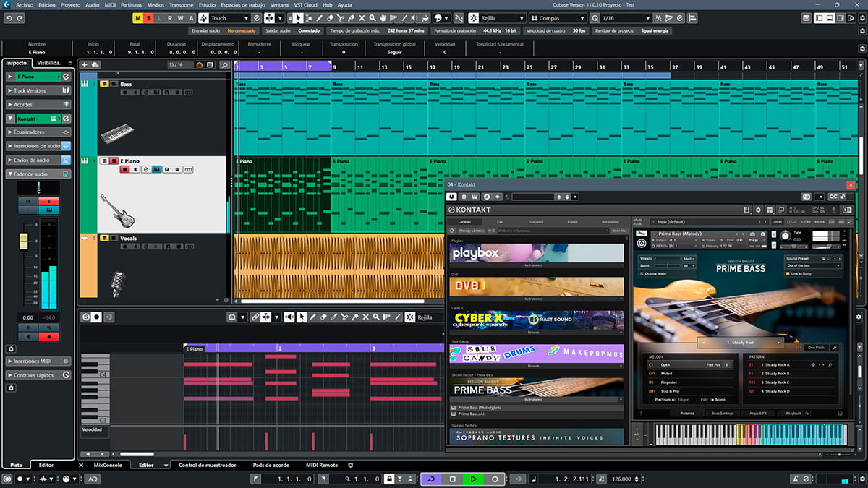Pick the Erase tool in main toolbar
The image size is (868, 488).
[x=331, y=18]
